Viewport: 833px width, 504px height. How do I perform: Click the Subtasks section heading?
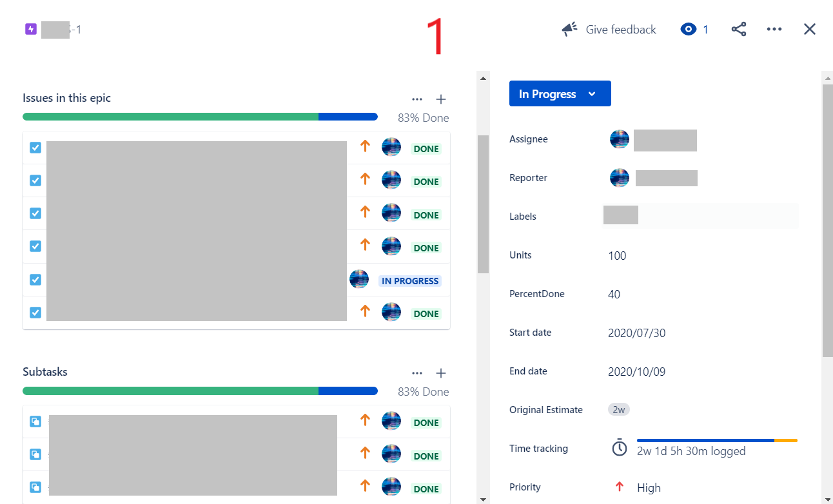point(45,372)
